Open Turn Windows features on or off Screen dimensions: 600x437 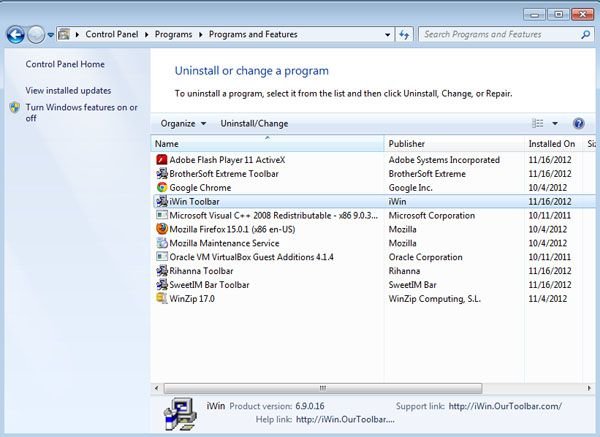(x=82, y=113)
